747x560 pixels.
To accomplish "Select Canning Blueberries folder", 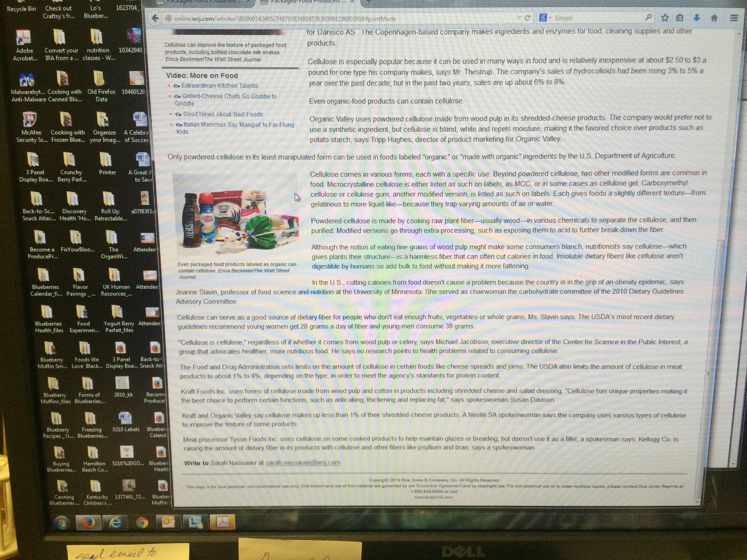I will tap(64, 493).
